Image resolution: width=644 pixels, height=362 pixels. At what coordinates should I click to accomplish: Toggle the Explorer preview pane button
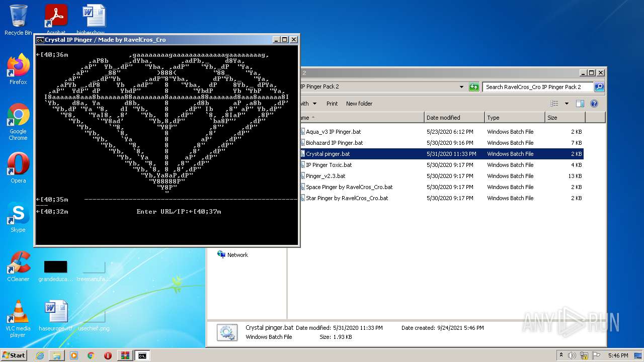point(580,104)
